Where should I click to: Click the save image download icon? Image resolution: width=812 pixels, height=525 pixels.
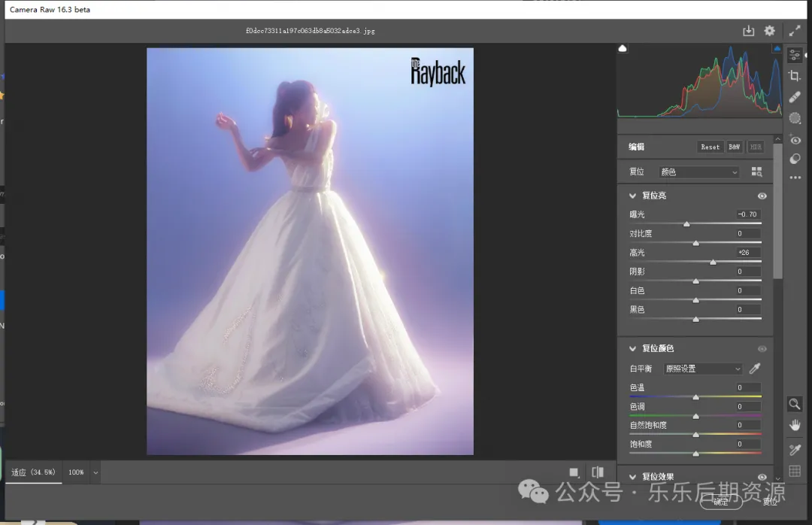pyautogui.click(x=748, y=31)
